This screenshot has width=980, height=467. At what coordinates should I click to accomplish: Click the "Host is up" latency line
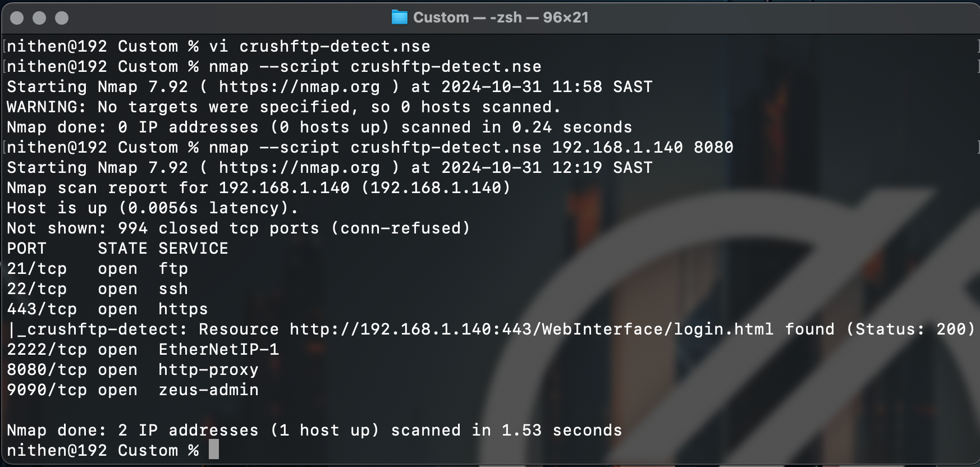(152, 208)
